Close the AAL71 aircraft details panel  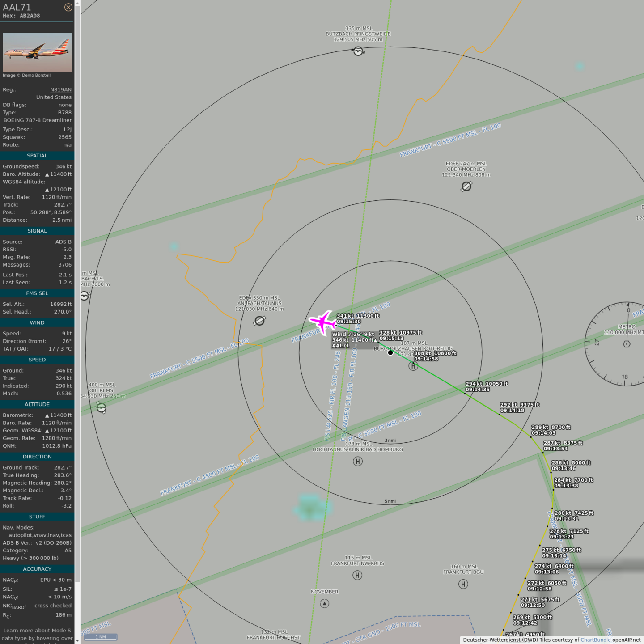(68, 7)
